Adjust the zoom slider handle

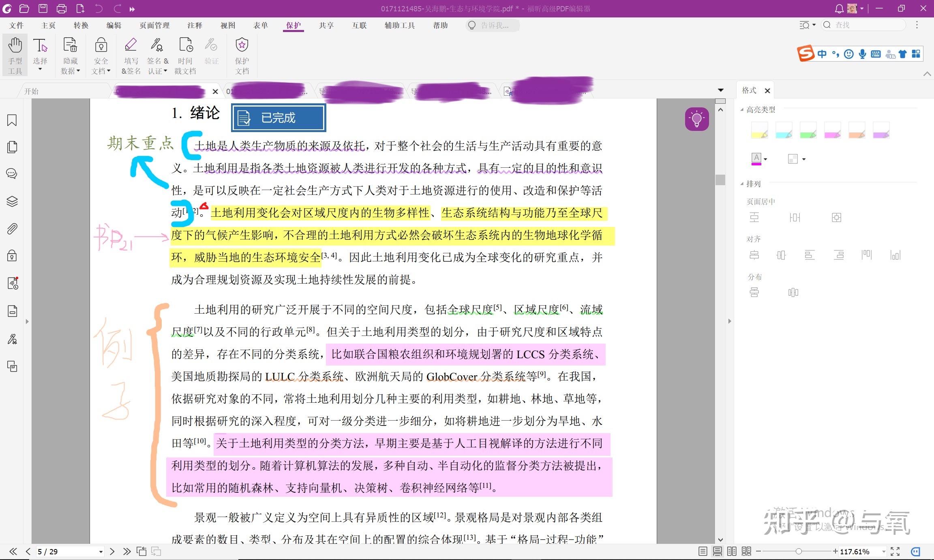(x=798, y=551)
